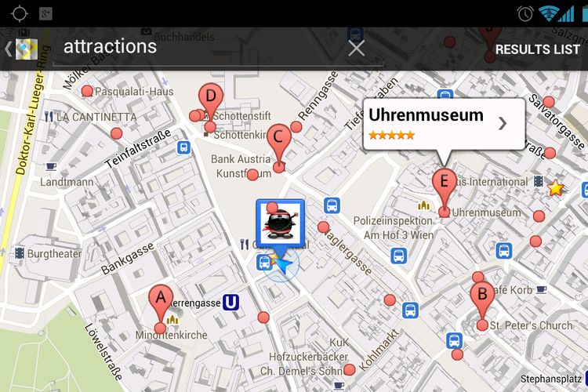Select the Burgtheater theater icon

click(x=20, y=253)
